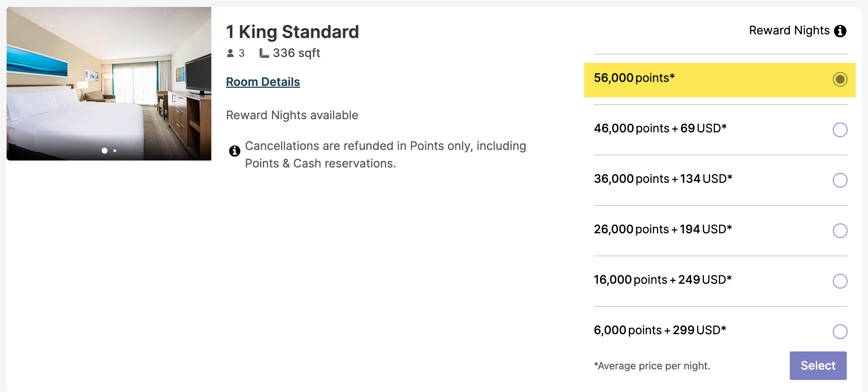Screen dimensions: 868x392
Task: Choose 36,000 points + 134 USD option
Action: 840,180
